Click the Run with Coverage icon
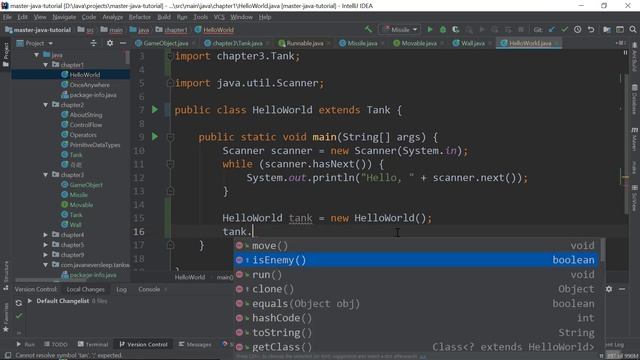Viewport: 640px width, 360px height. [x=456, y=29]
